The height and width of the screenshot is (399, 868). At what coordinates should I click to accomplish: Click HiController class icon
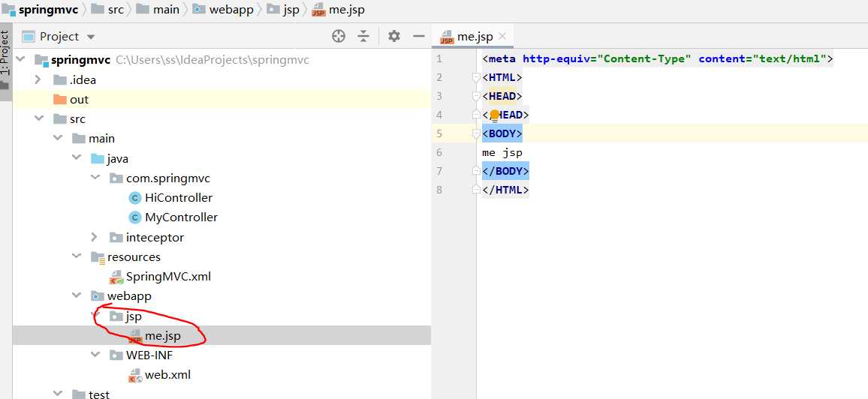pyautogui.click(x=134, y=198)
